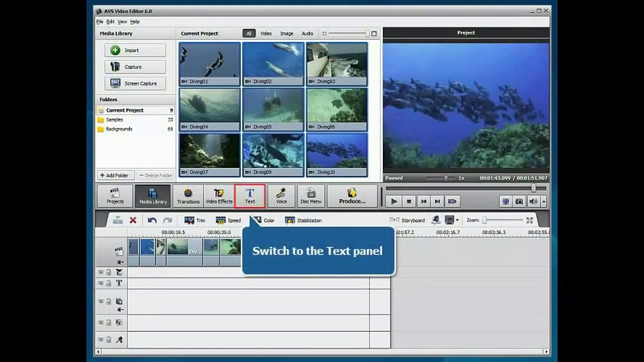Screen dimensions: 644x362
Task: Select the Diving07 thumbnail
Action: [x=210, y=155]
